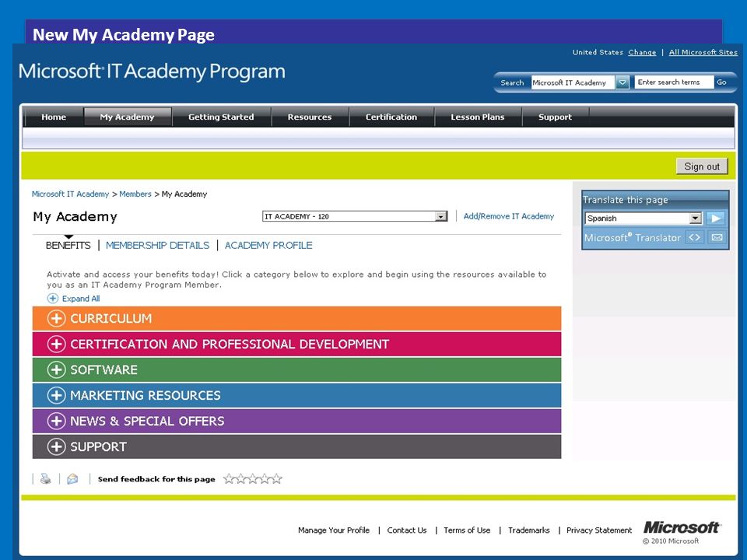Switch to the Membership Details tab
This screenshot has width=747, height=560.
click(158, 245)
